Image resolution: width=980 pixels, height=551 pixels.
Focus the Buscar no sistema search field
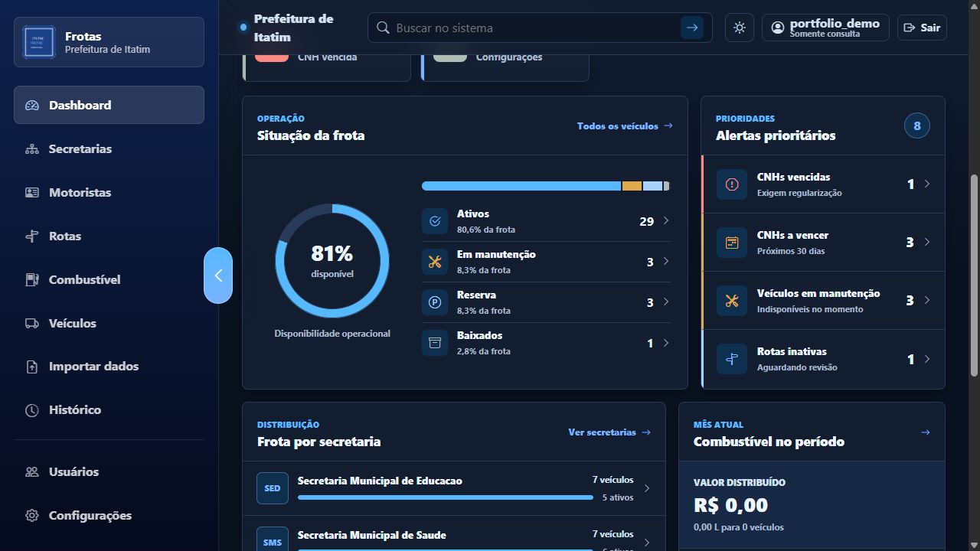click(x=536, y=28)
